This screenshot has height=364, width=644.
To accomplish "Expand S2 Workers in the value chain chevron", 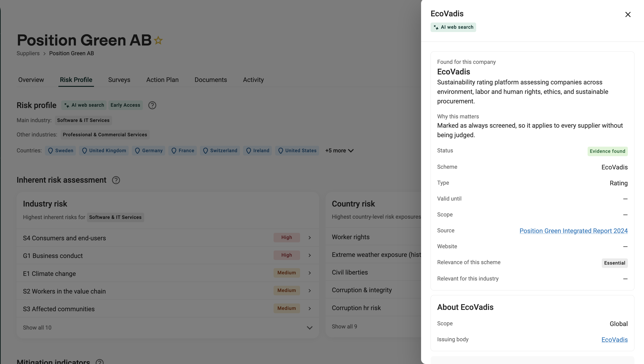I will click(x=310, y=291).
